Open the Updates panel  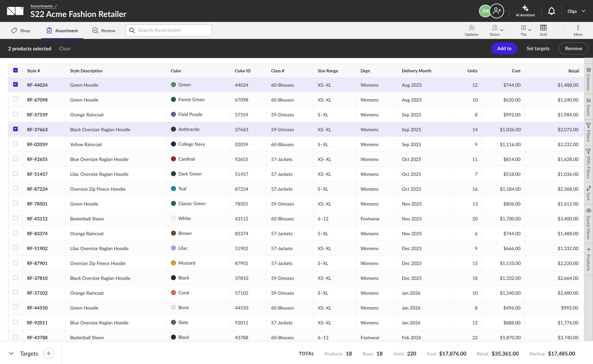471,31
